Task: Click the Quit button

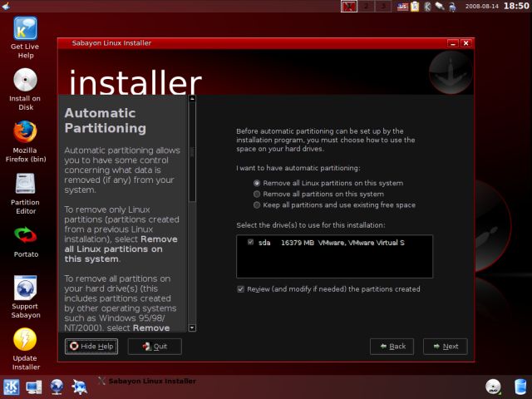Action: click(x=154, y=346)
